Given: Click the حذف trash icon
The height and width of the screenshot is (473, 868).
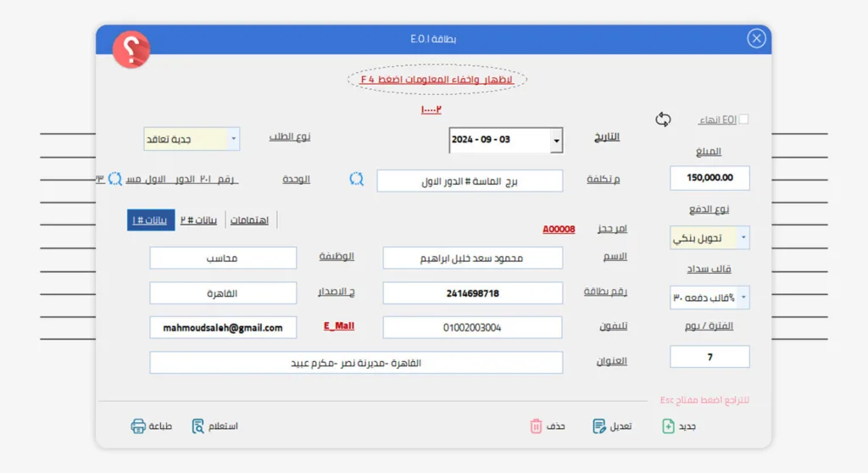Looking at the screenshot, I should (536, 426).
